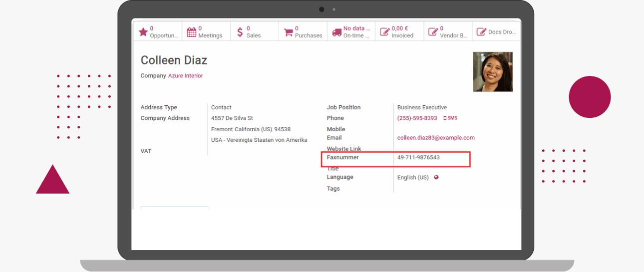Send a text via the SMS button
The width and height of the screenshot is (644, 272).
click(x=450, y=118)
